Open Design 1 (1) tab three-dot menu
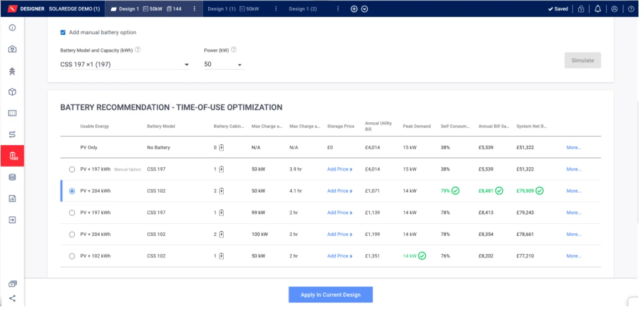This screenshot has height=314, width=644. click(x=276, y=9)
